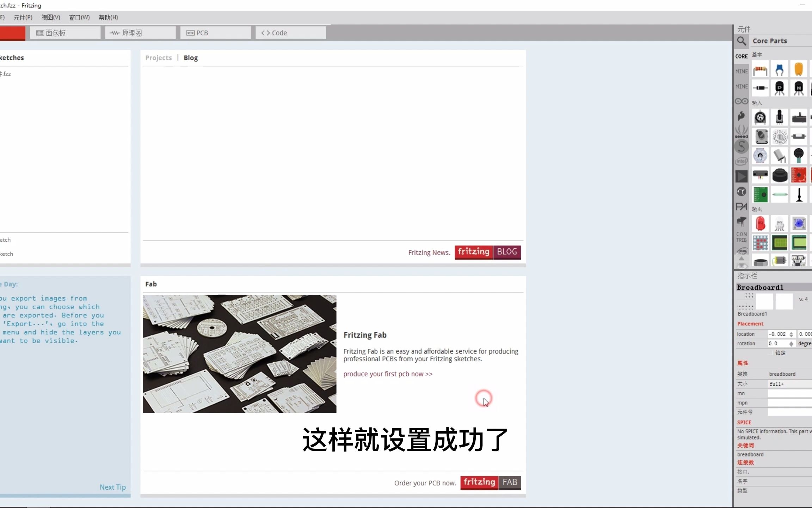Open the SparkFun flame parts bin

pos(742,116)
